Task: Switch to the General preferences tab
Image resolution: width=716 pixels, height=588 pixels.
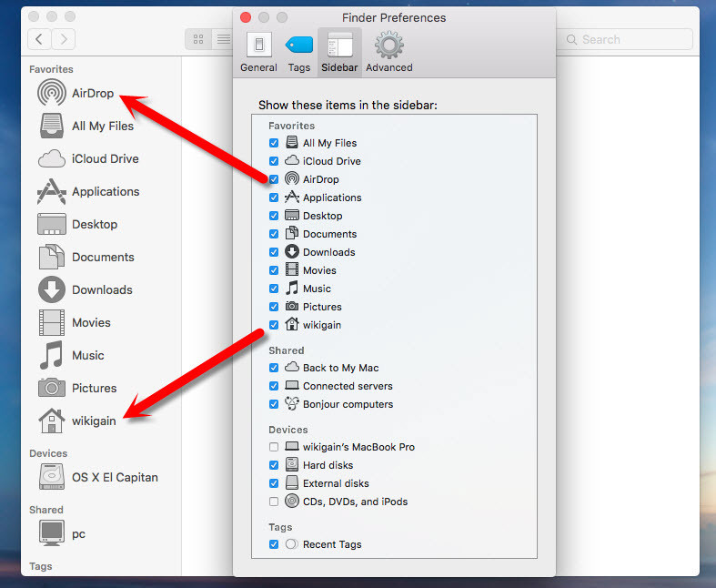Action: coord(258,52)
